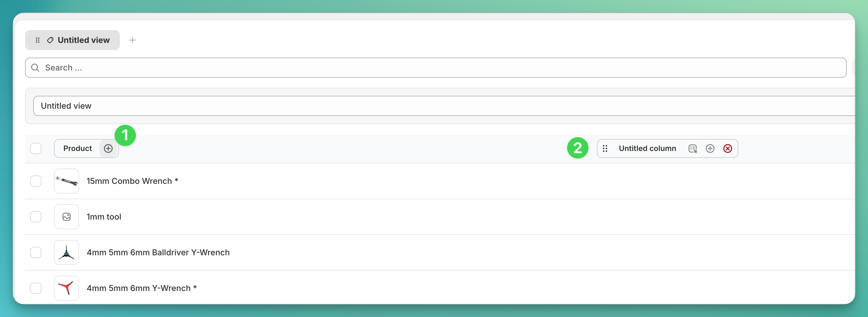The image size is (868, 317).
Task: Focus the Search input field
Action: pyautogui.click(x=438, y=68)
